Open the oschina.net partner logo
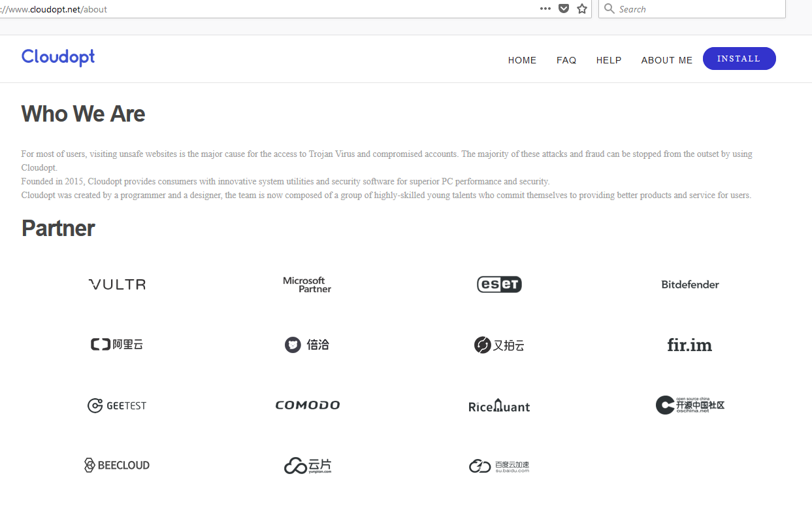 coord(690,405)
